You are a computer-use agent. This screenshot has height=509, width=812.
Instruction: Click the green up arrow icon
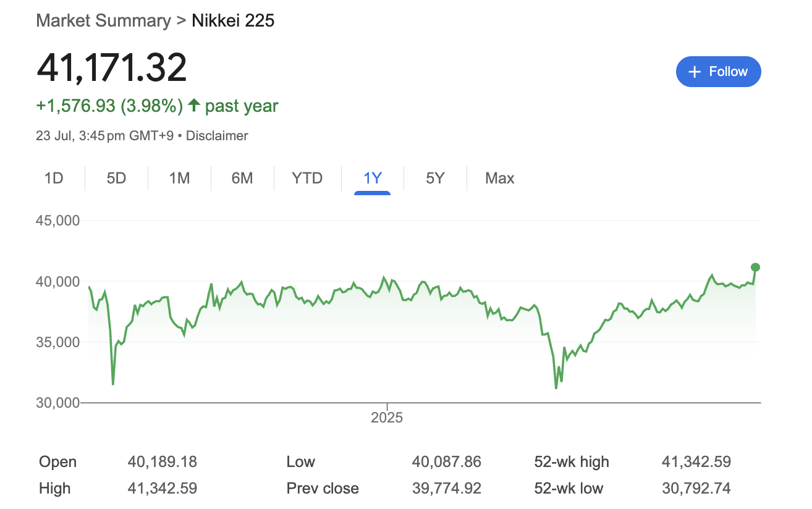(193, 106)
